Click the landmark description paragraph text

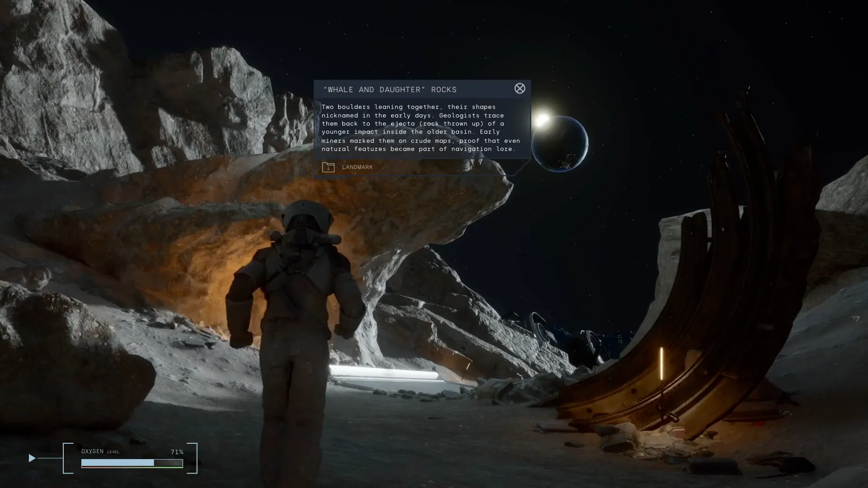tap(421, 128)
